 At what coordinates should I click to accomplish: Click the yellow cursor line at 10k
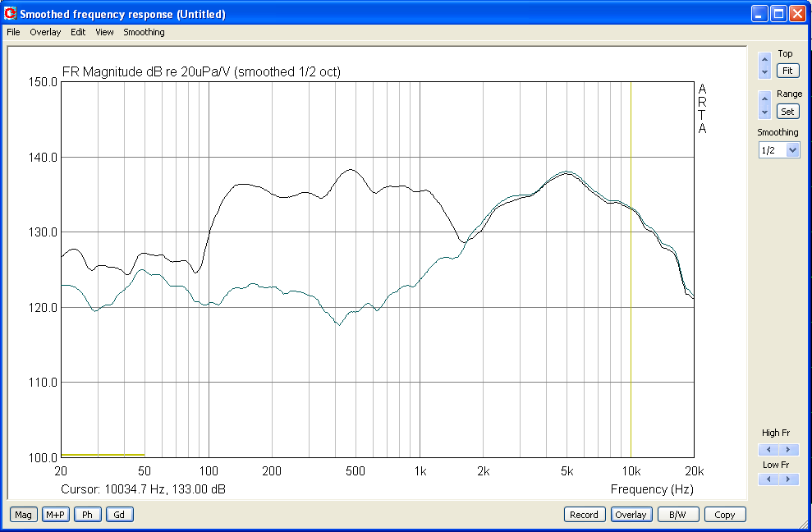coord(631,269)
